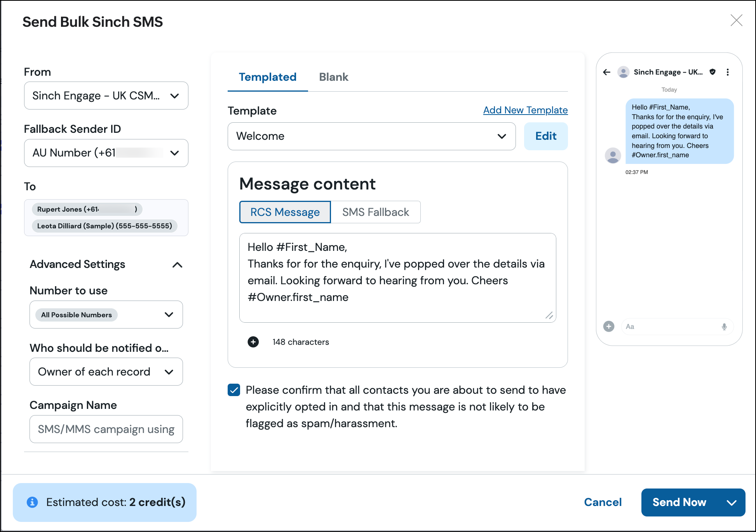The width and height of the screenshot is (756, 532).
Task: Open Send Now options chevron
Action: click(x=732, y=502)
